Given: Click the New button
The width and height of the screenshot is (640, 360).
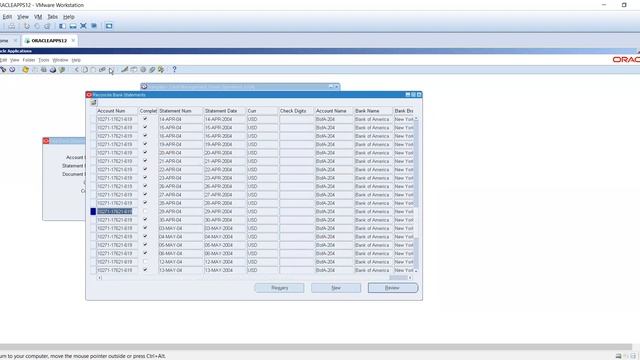Looking at the screenshot, I should point(336,288).
